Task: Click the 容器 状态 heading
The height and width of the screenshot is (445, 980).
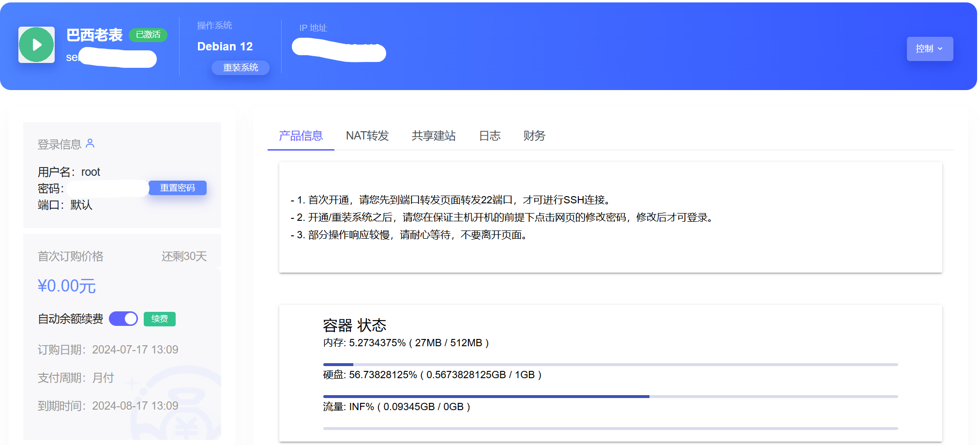Action: point(355,325)
